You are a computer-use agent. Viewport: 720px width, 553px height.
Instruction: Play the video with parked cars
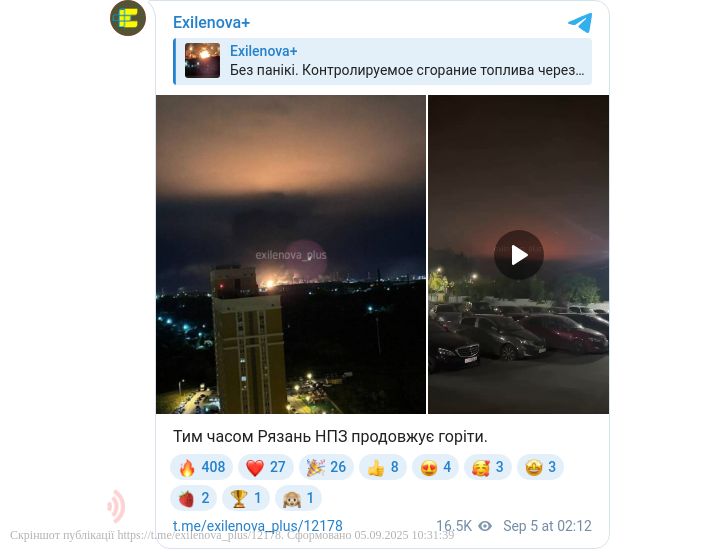click(x=519, y=255)
